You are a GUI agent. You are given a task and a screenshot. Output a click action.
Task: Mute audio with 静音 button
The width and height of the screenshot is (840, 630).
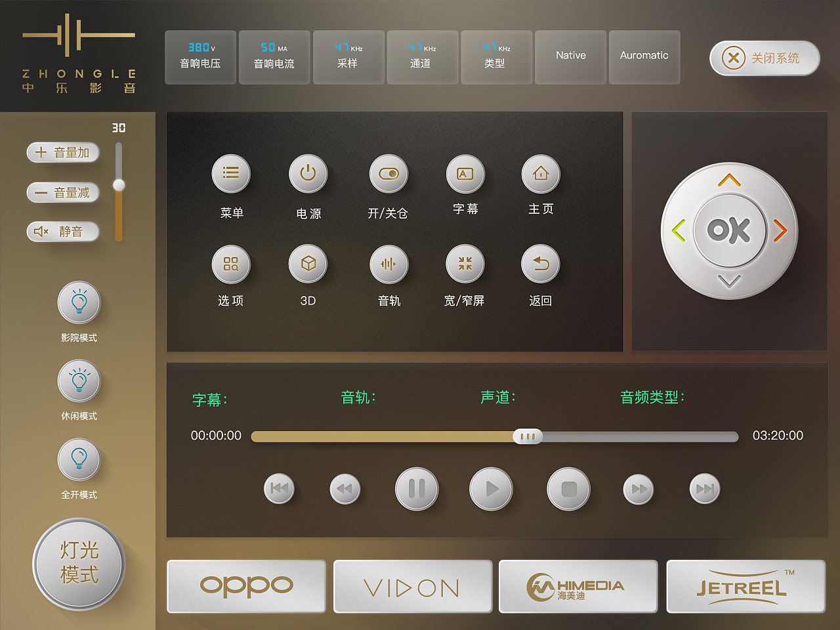63,232
